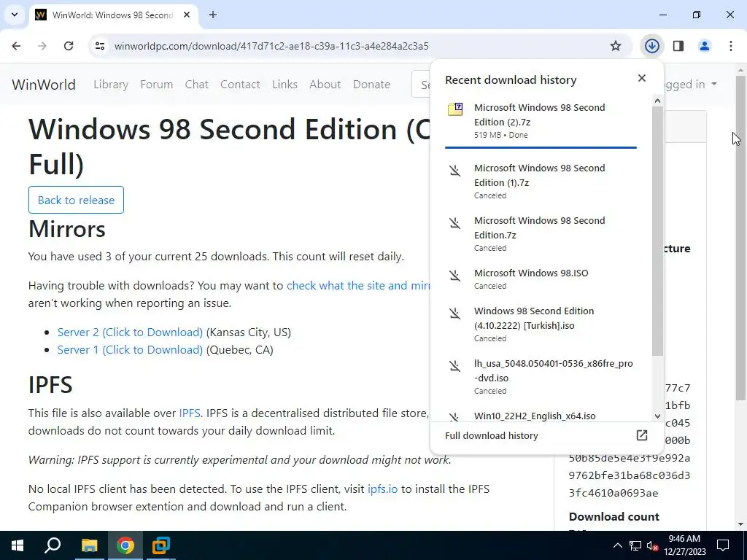Open the Windows Start menu

[x=18, y=545]
